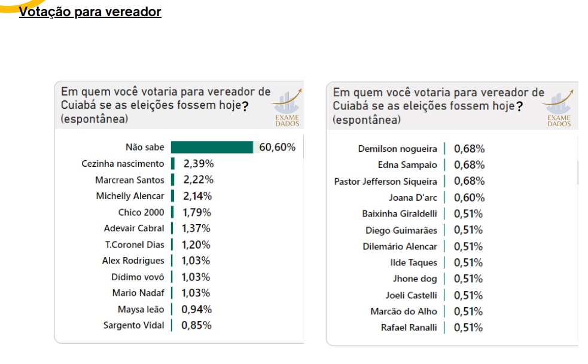This screenshot has width=588, height=364.
Task: Click the Joana D'arc 0,60% value
Action: pyautogui.click(x=469, y=198)
